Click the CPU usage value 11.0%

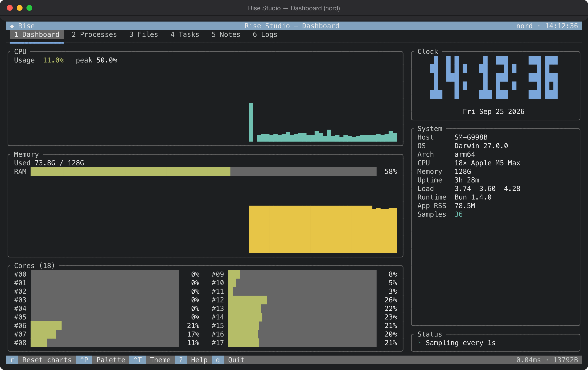(x=53, y=60)
